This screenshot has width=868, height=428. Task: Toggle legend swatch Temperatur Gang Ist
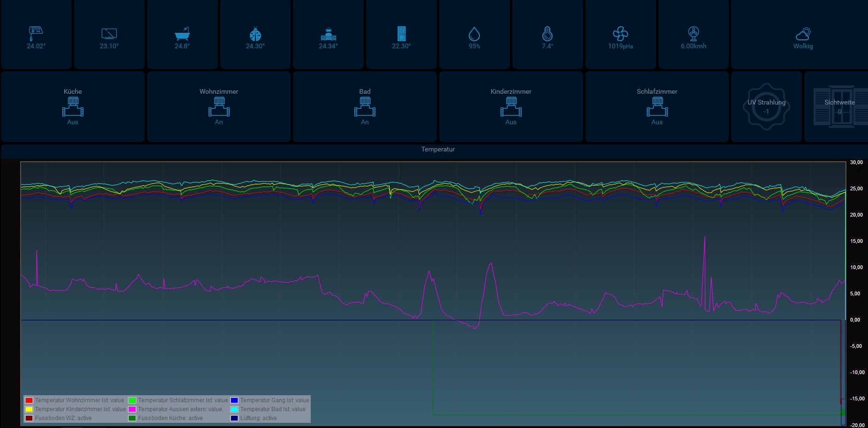click(x=234, y=400)
